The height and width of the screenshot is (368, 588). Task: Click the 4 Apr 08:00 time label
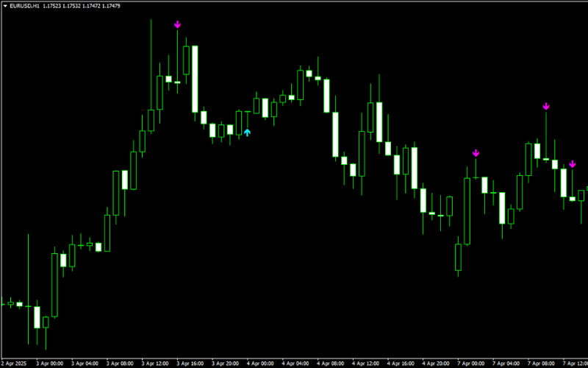click(x=331, y=364)
